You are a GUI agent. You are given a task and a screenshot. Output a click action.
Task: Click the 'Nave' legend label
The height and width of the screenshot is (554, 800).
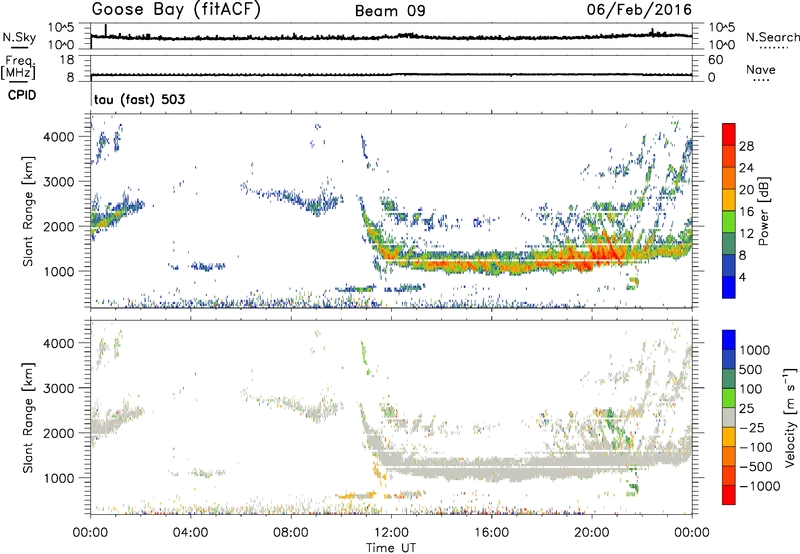tap(761, 70)
